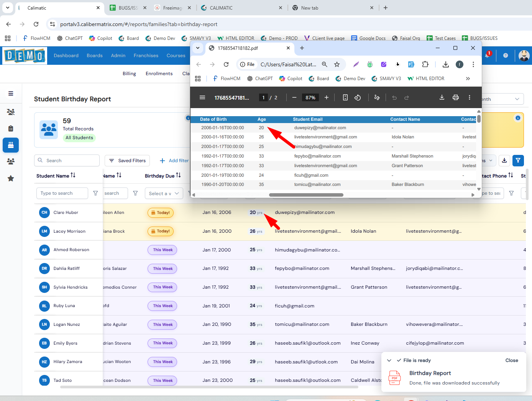532x401 pixels.
Task: Open the Franchises menu item
Action: click(146, 56)
